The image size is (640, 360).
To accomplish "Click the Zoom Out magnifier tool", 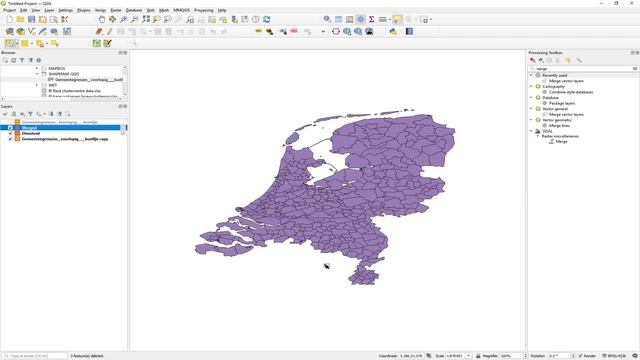I will 134,19.
